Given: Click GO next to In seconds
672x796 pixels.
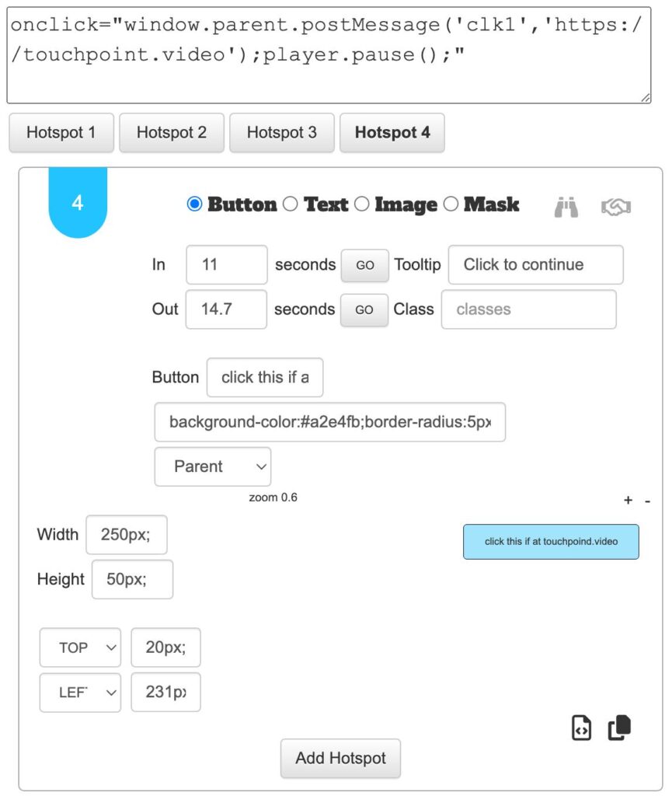Looking at the screenshot, I should (x=364, y=265).
